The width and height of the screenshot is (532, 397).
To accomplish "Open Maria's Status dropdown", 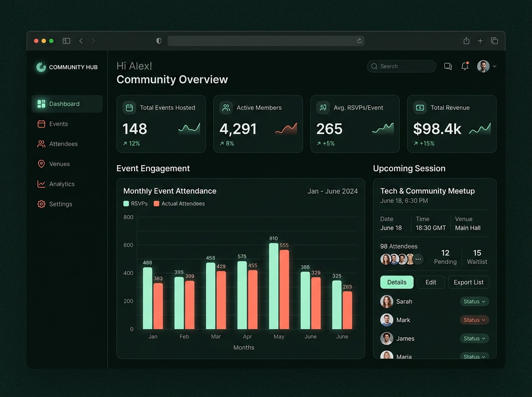I will [474, 356].
